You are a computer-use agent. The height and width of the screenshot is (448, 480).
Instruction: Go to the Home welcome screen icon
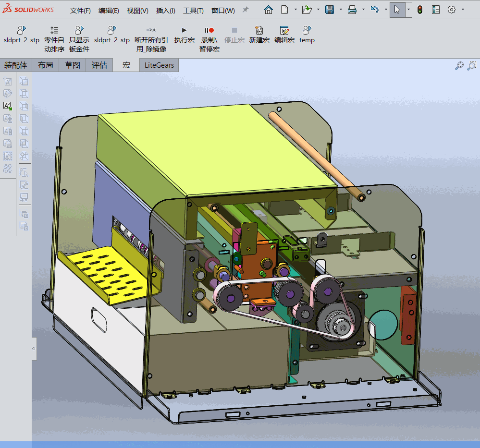click(269, 10)
